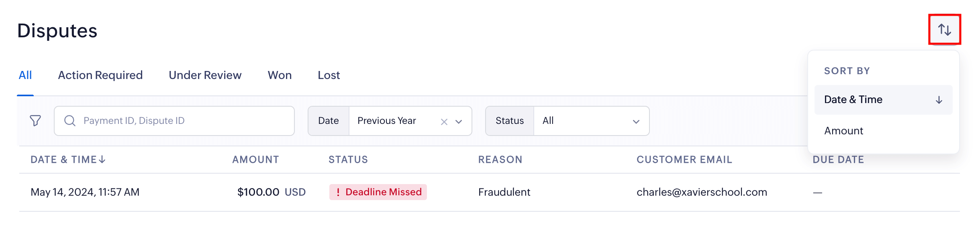Image resolution: width=980 pixels, height=243 pixels.
Task: Open the Previous Year date selector
Action: [394, 121]
